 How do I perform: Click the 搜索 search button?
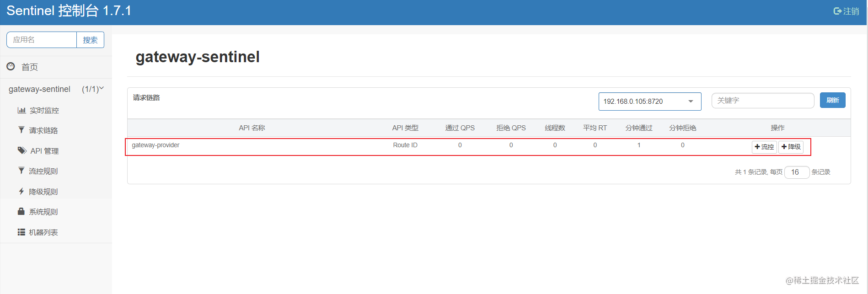pos(90,40)
